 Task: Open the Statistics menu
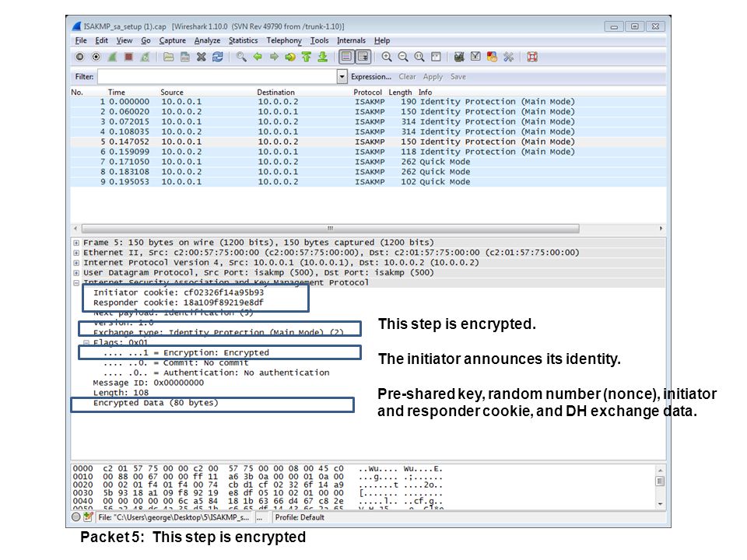pos(243,40)
